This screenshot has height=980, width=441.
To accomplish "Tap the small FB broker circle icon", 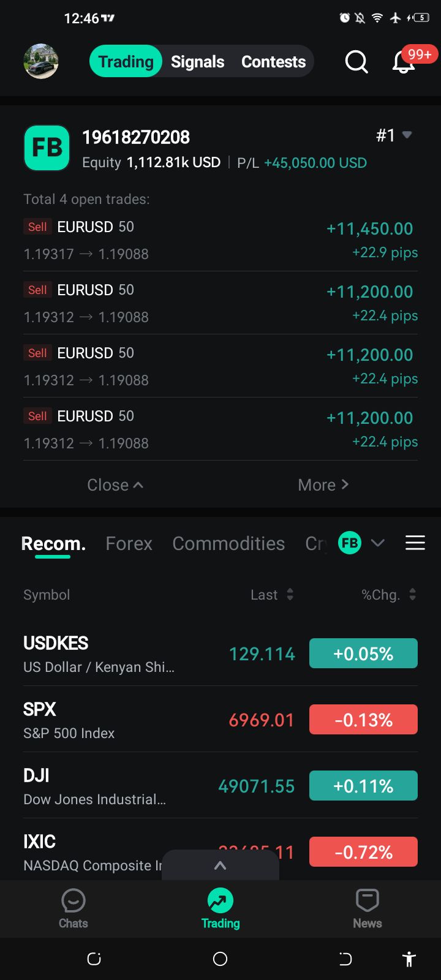I will [x=350, y=543].
